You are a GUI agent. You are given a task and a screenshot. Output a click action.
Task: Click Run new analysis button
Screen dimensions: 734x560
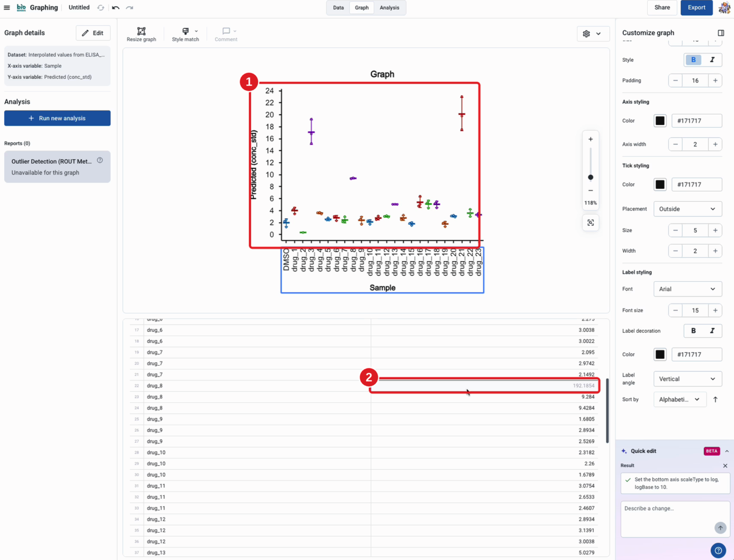coord(57,118)
